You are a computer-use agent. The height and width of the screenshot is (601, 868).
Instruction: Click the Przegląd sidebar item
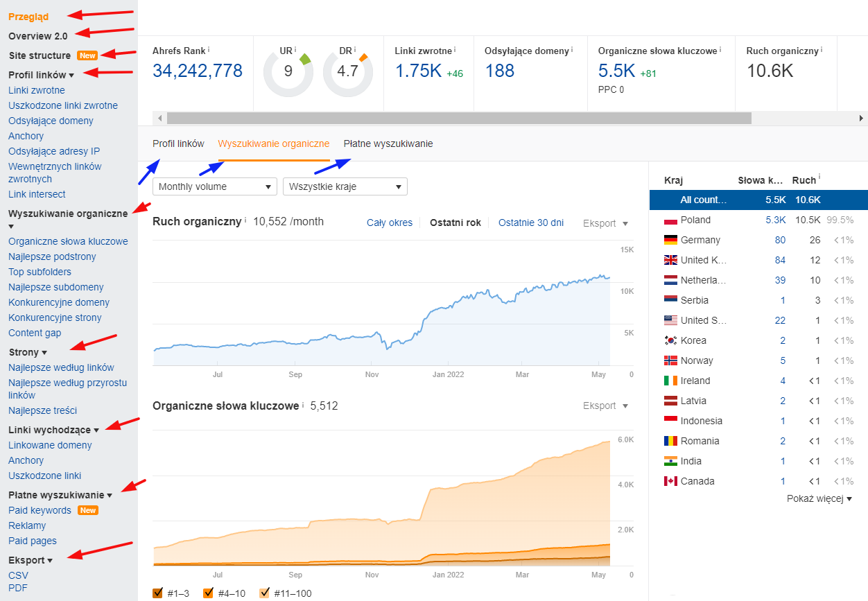click(28, 17)
